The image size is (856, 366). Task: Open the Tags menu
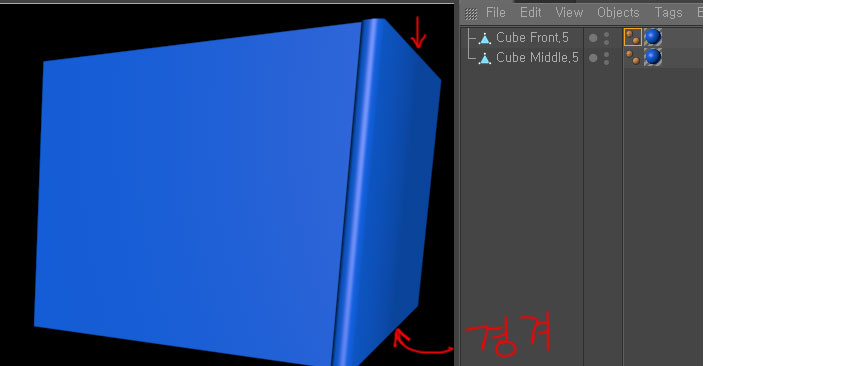669,13
